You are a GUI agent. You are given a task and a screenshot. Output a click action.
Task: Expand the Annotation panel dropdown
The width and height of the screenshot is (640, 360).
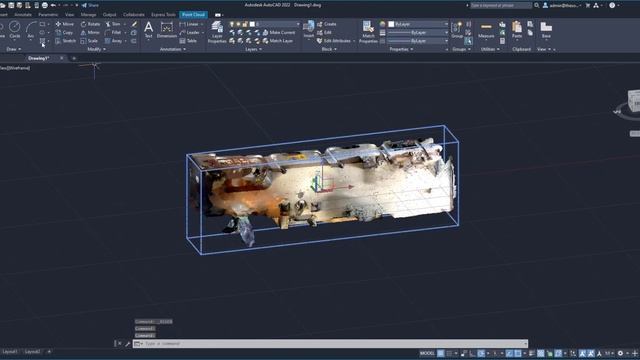(x=173, y=49)
